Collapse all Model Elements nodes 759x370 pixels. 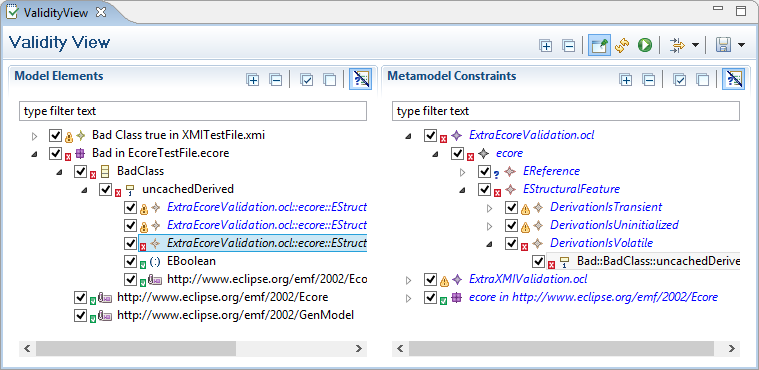pyautogui.click(x=275, y=79)
